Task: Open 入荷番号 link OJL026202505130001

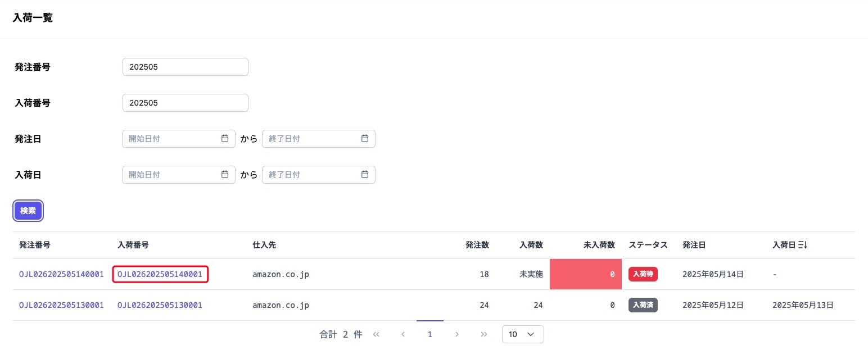Action: tap(160, 305)
